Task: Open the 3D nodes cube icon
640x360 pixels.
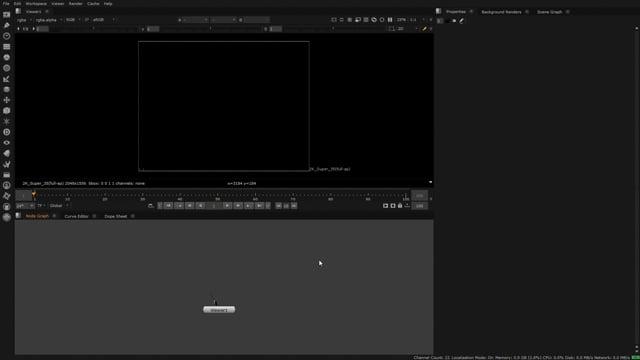Action: [x=7, y=111]
